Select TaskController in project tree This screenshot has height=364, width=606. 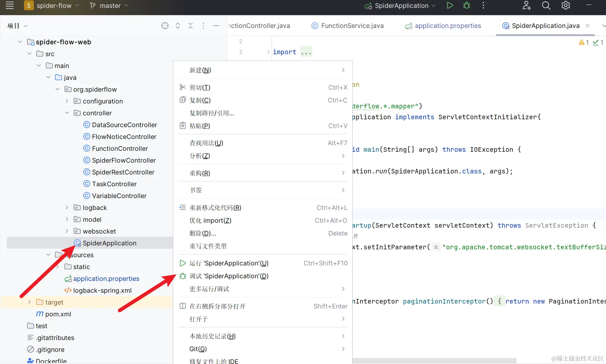pyautogui.click(x=110, y=184)
